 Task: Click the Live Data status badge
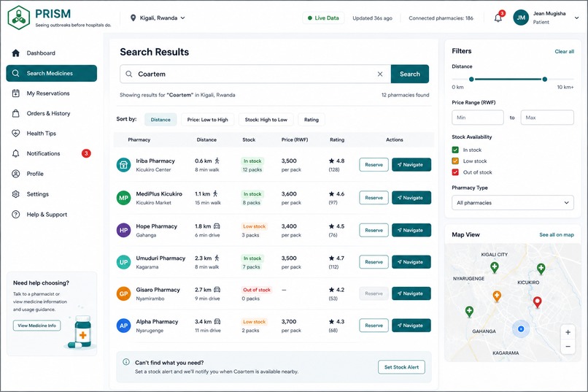323,18
